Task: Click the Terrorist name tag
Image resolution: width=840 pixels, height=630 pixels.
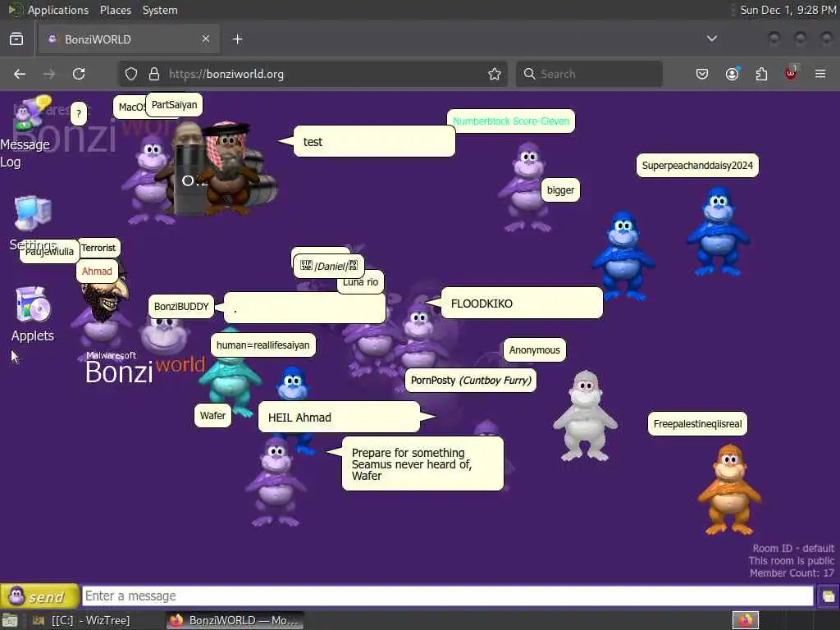Action: [98, 248]
